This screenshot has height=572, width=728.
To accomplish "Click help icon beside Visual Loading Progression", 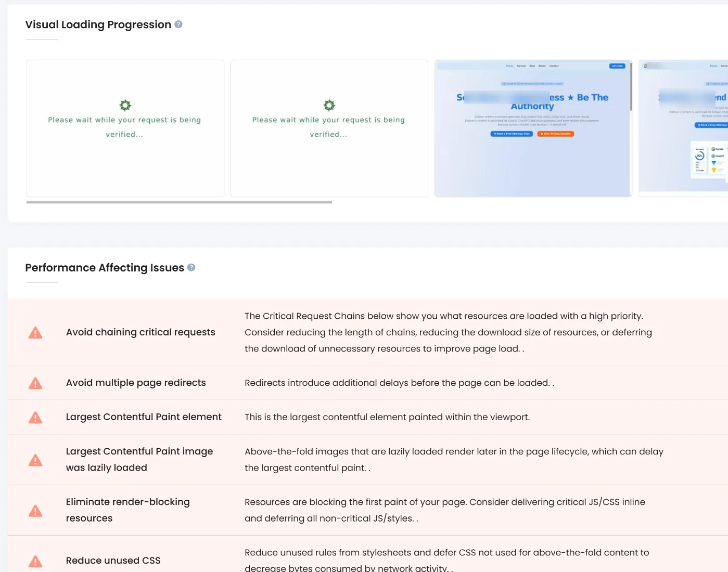I will (x=178, y=24).
